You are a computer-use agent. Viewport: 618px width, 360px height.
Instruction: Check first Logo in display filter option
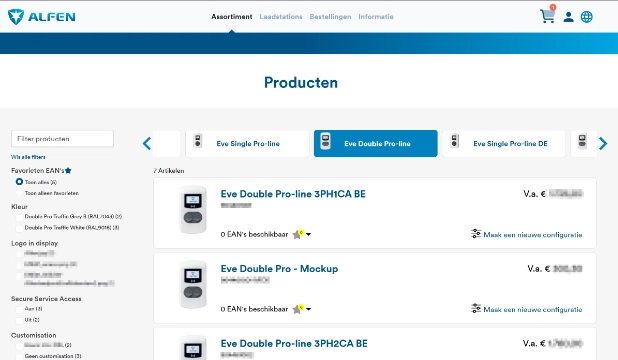tap(19, 254)
